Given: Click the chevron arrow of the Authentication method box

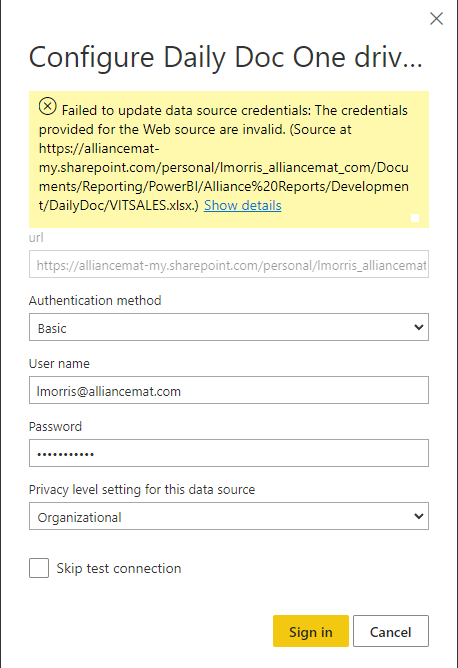Looking at the screenshot, I should point(418,327).
